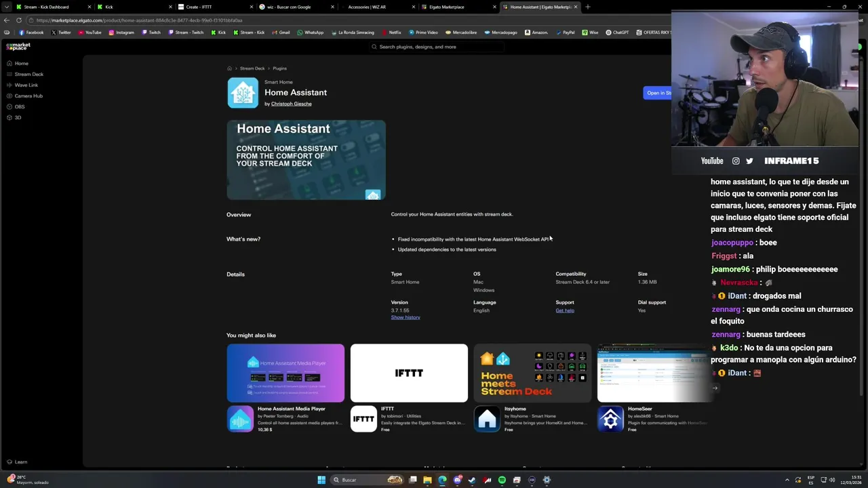Close the Home Assistant | Elgato Marketplace tab
Viewport: 868px width, 488px height.
(576, 7)
